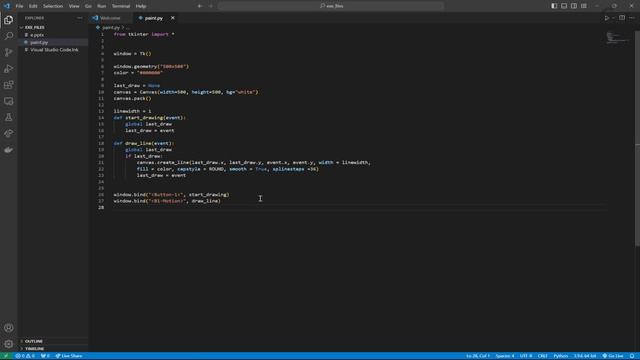Select the Python interpreter version
The width and height of the screenshot is (640, 360).
(x=585, y=356)
